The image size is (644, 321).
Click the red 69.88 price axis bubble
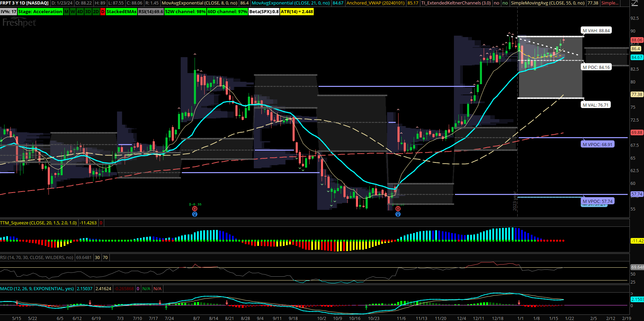[x=637, y=132]
